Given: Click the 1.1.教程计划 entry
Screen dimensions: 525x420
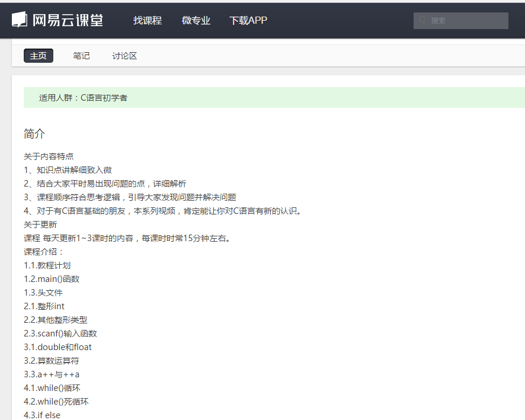Looking at the screenshot, I should pyautogui.click(x=47, y=265).
